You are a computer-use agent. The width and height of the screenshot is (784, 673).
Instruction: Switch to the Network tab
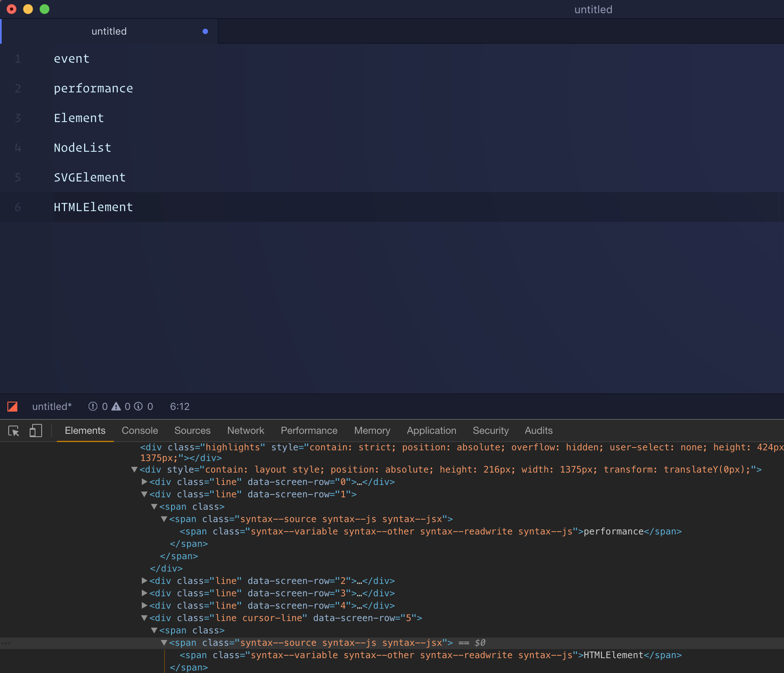[x=246, y=431]
